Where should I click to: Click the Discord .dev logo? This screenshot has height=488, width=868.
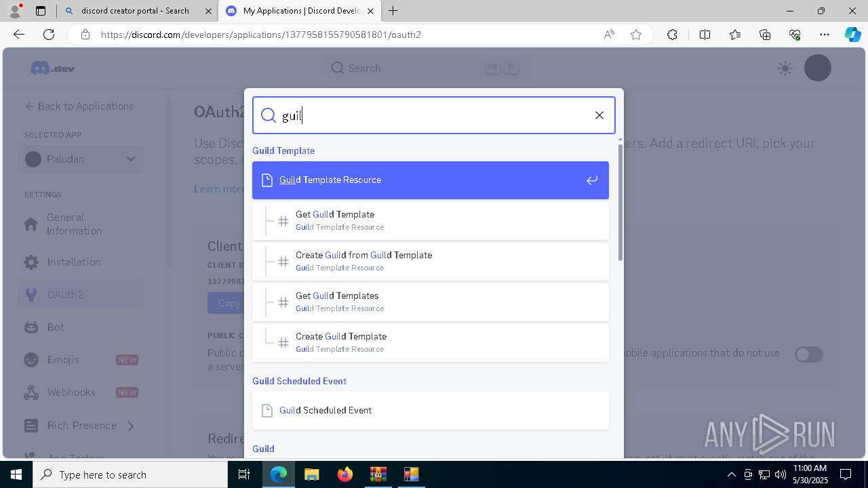pos(52,68)
